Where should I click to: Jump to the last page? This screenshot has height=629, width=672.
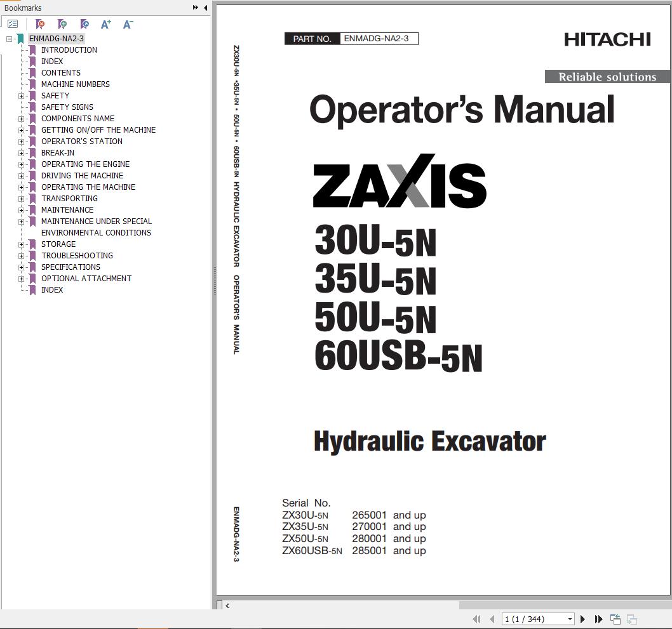pos(599,619)
